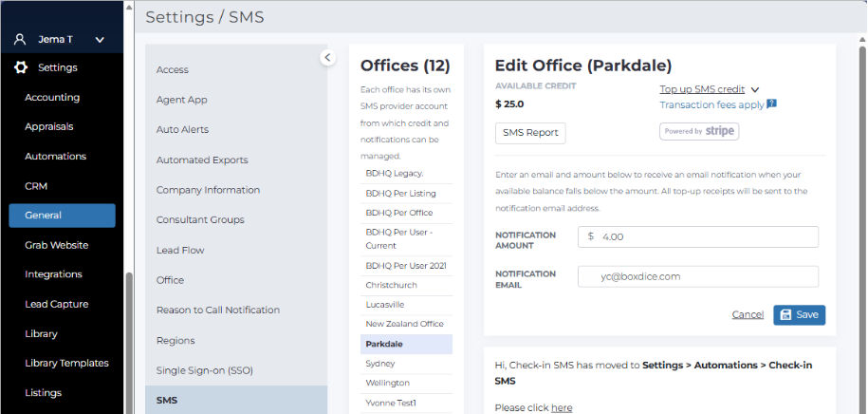The image size is (868, 414).
Task: Open Library in the sidebar
Action: pyautogui.click(x=41, y=334)
